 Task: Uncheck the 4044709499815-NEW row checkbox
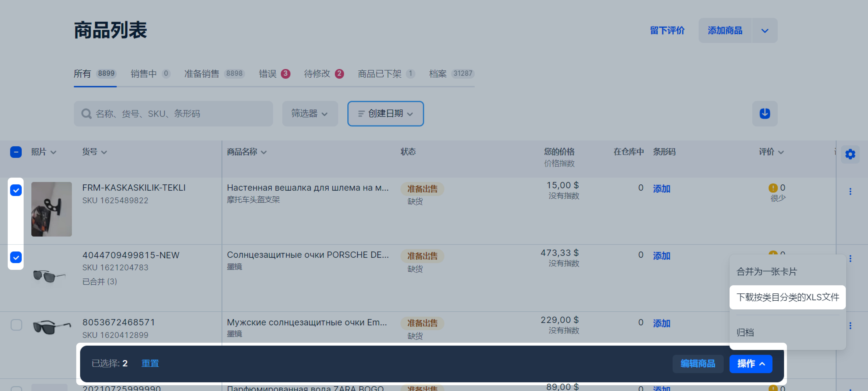(x=16, y=257)
